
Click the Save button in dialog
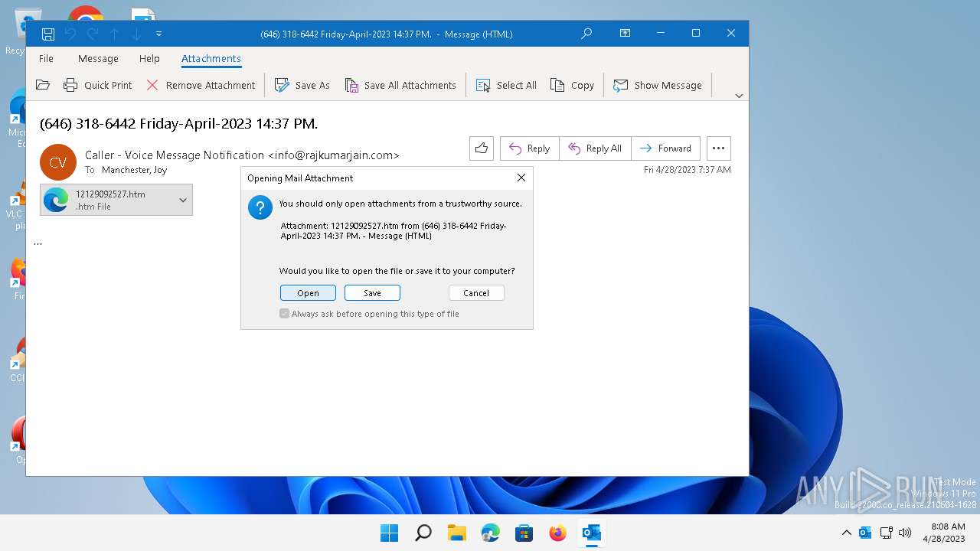pyautogui.click(x=372, y=293)
